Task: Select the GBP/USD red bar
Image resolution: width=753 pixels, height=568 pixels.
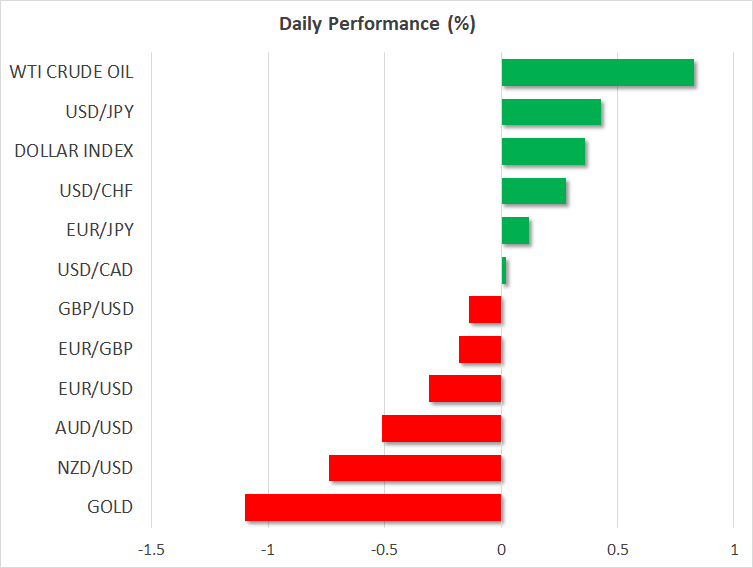Action: [x=485, y=310]
